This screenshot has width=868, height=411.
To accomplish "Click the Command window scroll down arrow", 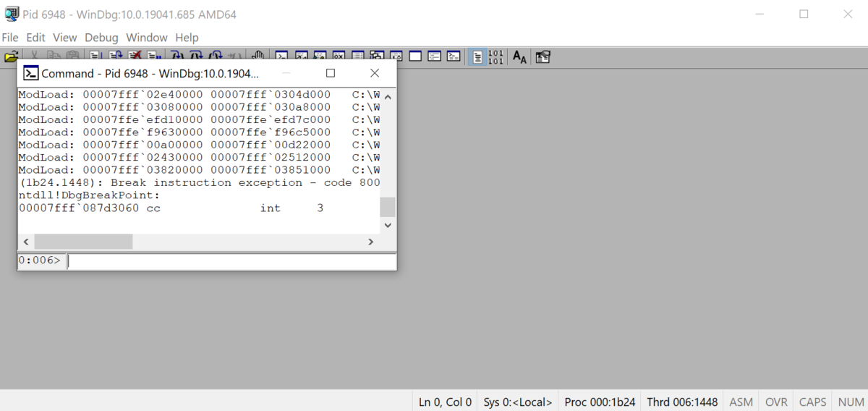I will 388,225.
